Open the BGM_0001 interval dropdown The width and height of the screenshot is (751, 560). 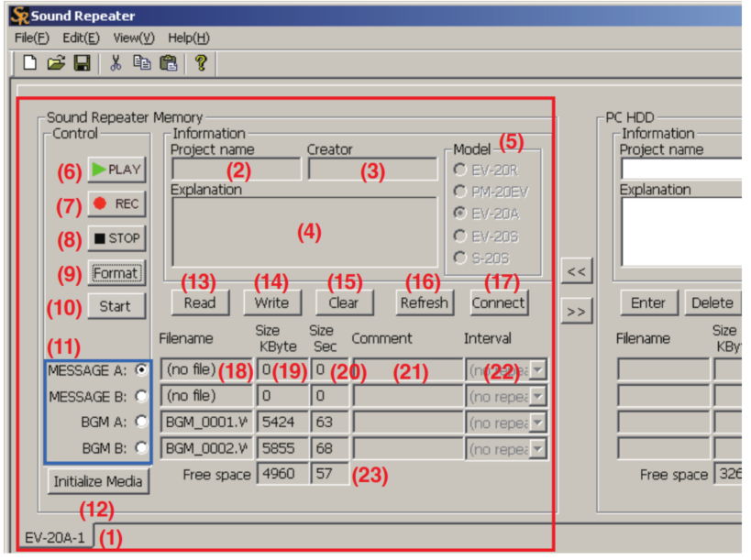(538, 423)
